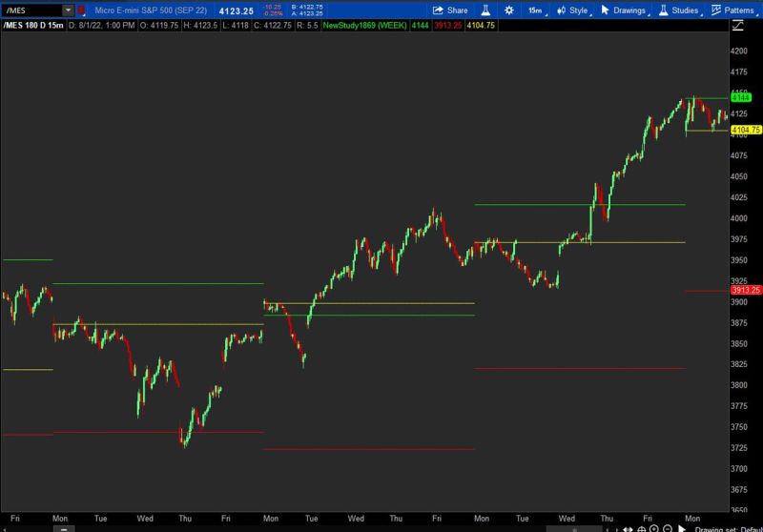The image size is (763, 532).
Task: Click the green 4144 price bubble
Action: pos(741,98)
